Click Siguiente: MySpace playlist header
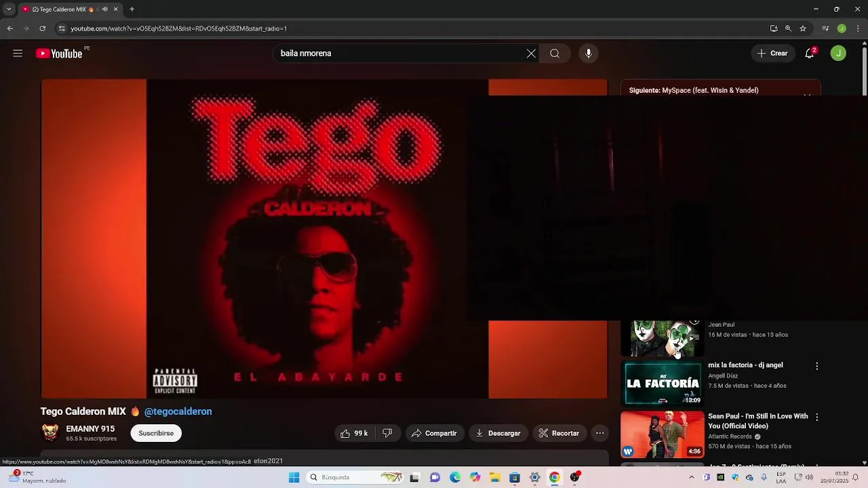868x488 pixels. click(x=694, y=90)
